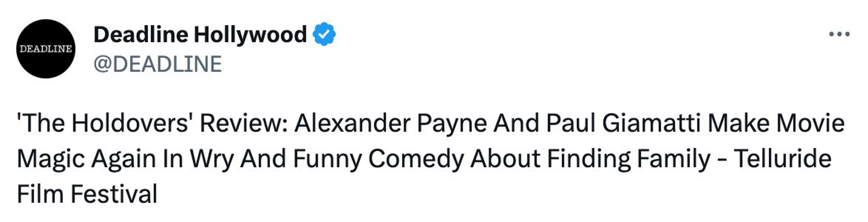
Task: Click the white DEADLINE logo text in avatar
Action: (x=46, y=49)
